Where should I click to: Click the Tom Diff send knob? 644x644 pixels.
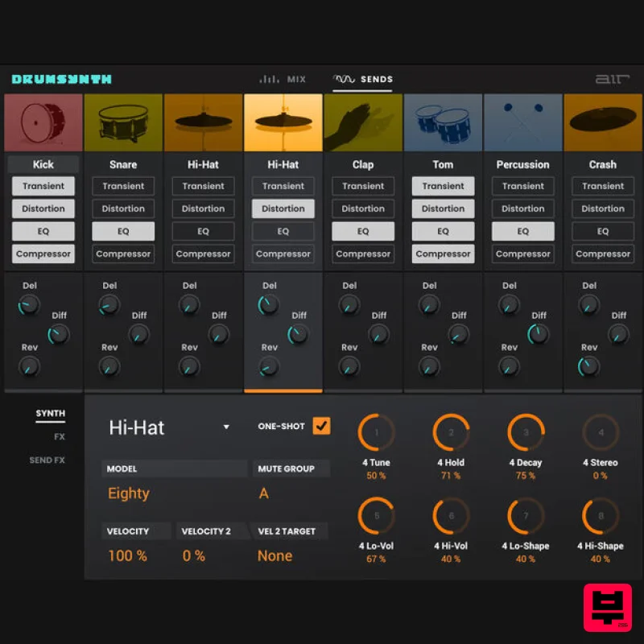pyautogui.click(x=458, y=335)
